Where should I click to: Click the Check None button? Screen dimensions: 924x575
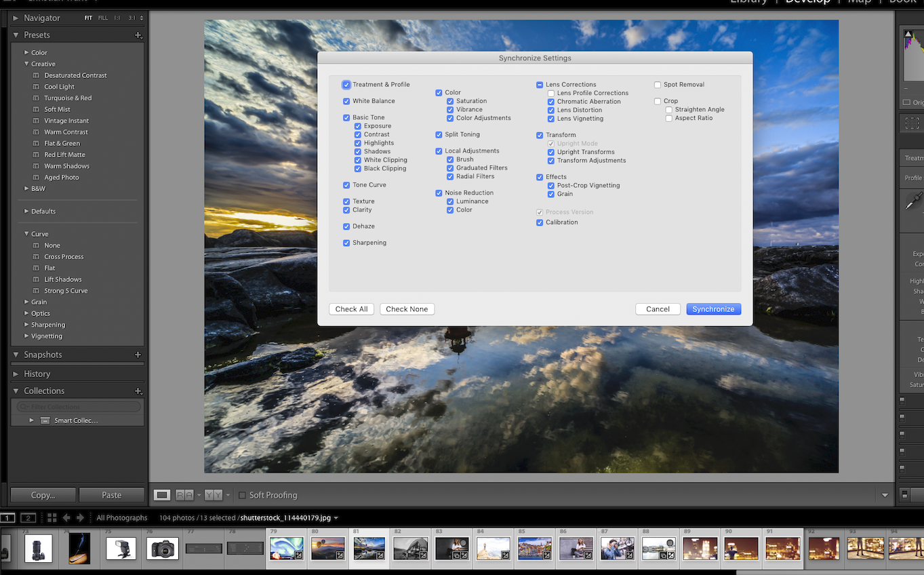click(x=407, y=309)
